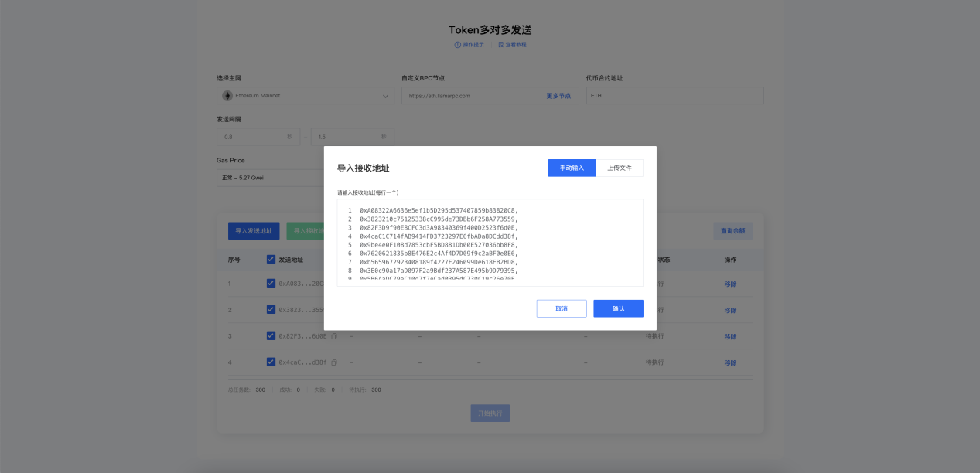Focus the minimum send interval 0.8 field
Image resolution: width=980 pixels, height=473 pixels.
pyautogui.click(x=258, y=137)
